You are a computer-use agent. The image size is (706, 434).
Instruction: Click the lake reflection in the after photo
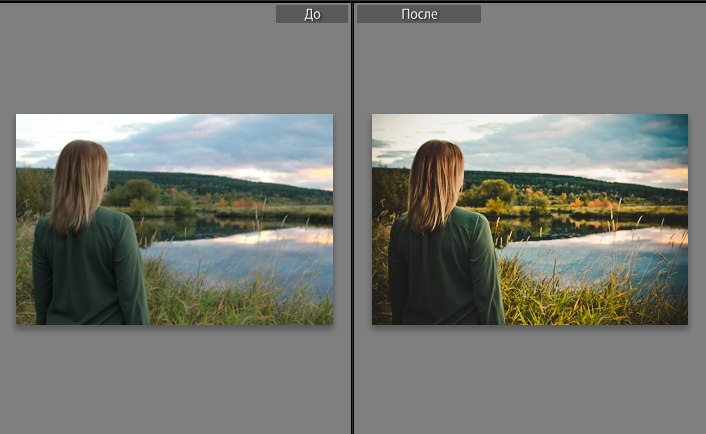[x=600, y=250]
